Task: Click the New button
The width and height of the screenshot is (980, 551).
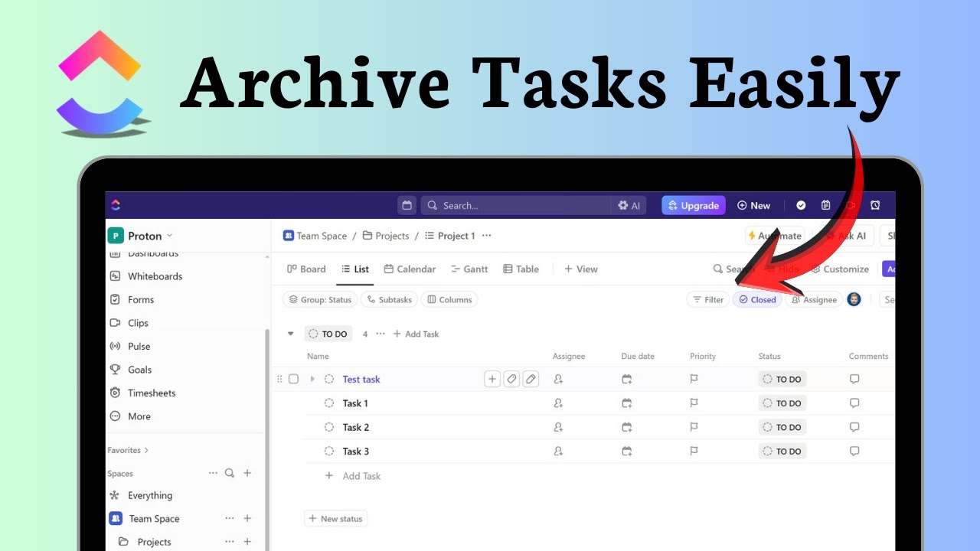Action: 753,205
